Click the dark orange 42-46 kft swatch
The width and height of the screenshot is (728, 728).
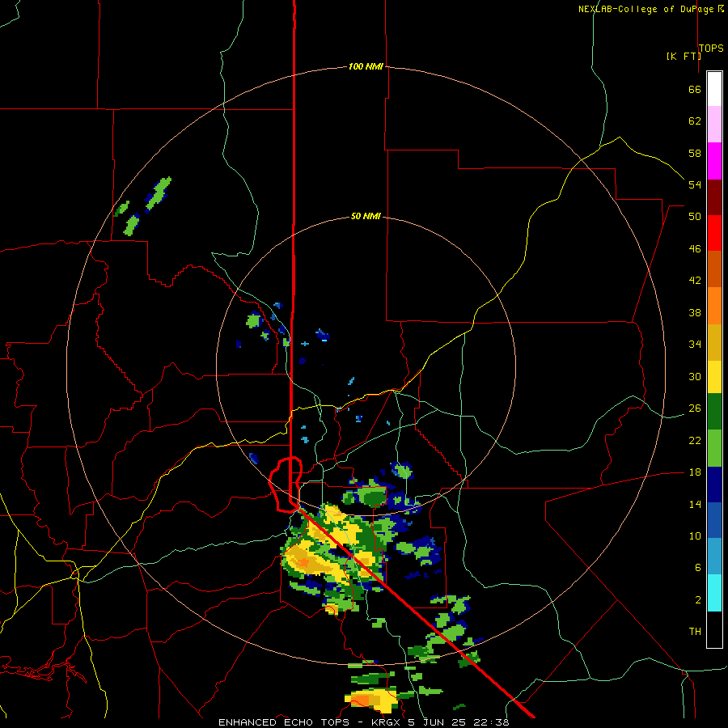click(714, 269)
